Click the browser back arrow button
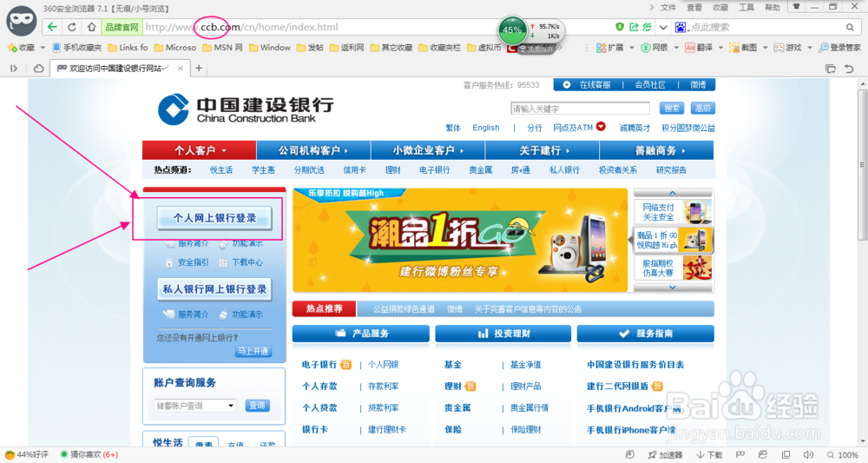The height and width of the screenshot is (463, 868). [x=52, y=27]
